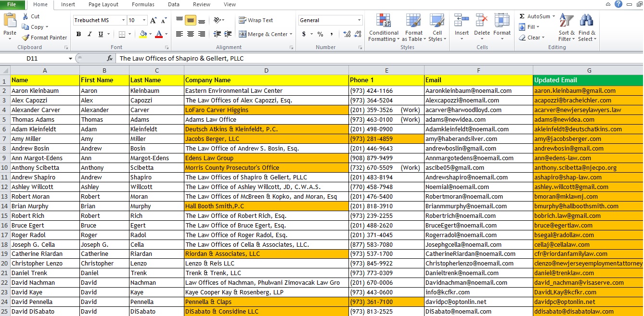The width and height of the screenshot is (644, 316).
Task: Apply cell borders icon
Action: tap(122, 34)
